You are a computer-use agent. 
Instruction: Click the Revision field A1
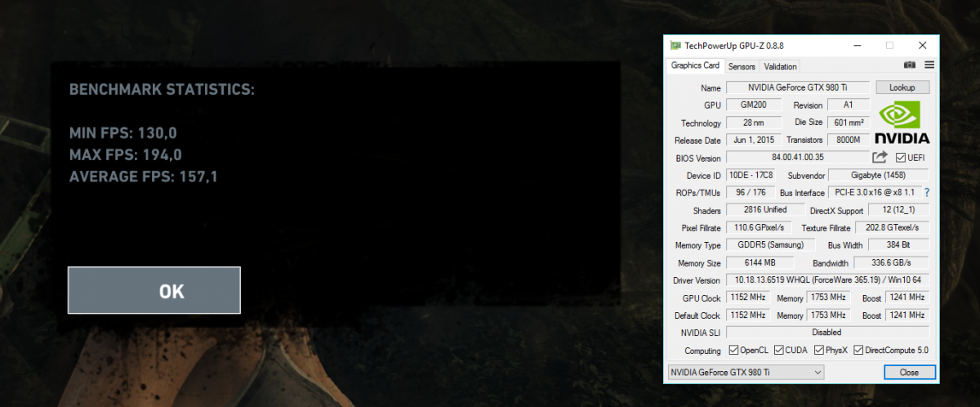click(x=849, y=105)
